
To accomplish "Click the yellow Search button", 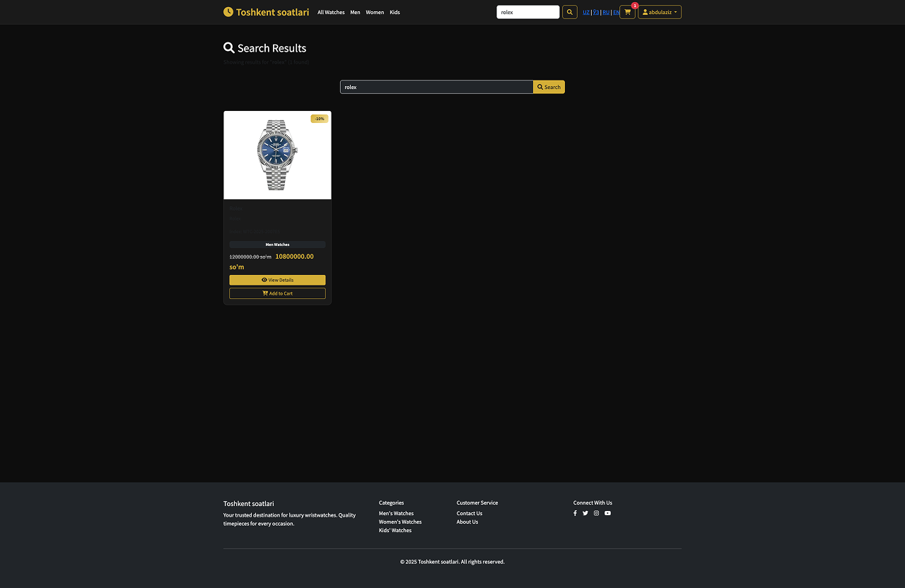I will [x=549, y=87].
